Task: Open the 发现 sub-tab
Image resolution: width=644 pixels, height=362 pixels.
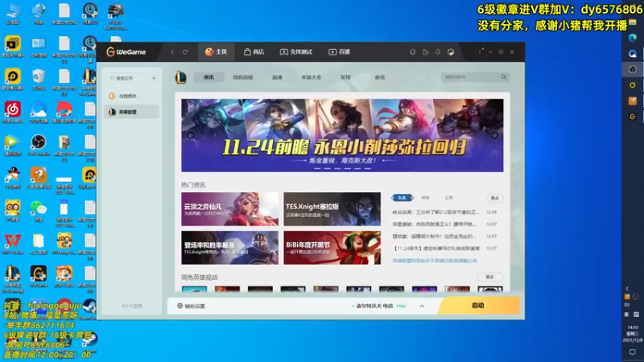Action: 345,77
